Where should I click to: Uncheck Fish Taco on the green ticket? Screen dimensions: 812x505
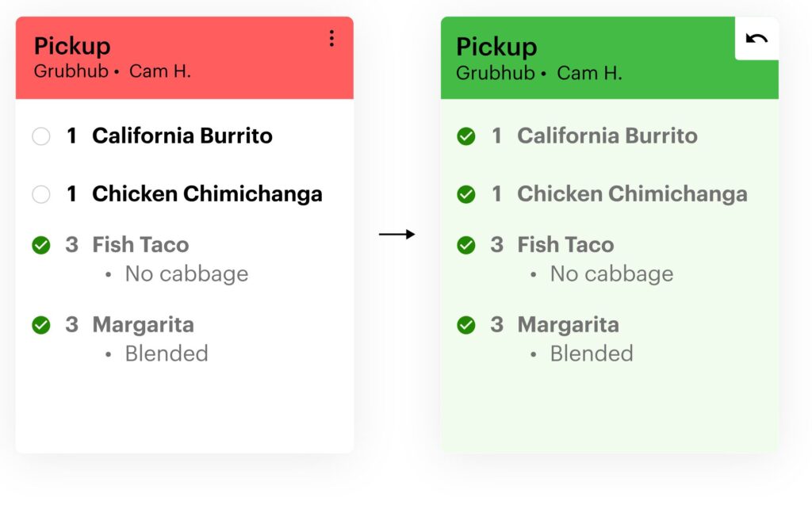point(466,245)
